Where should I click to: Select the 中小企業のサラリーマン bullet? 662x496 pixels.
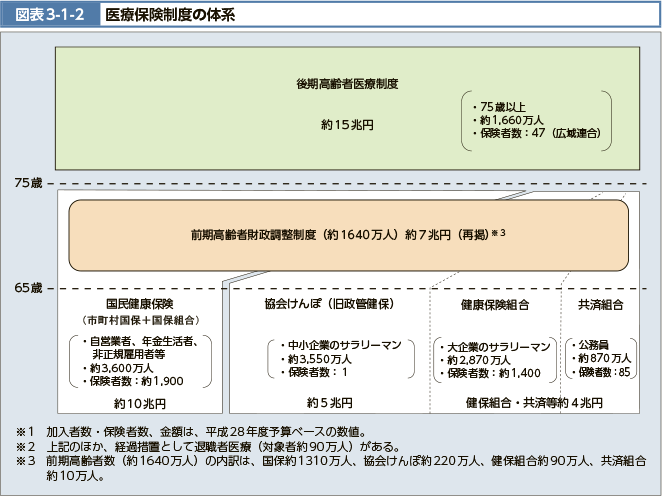[332, 343]
